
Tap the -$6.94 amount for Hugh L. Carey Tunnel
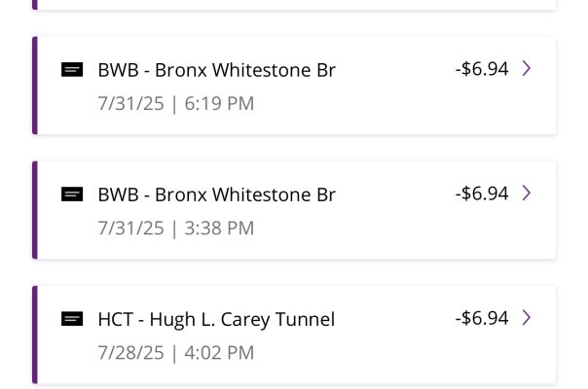click(x=481, y=318)
